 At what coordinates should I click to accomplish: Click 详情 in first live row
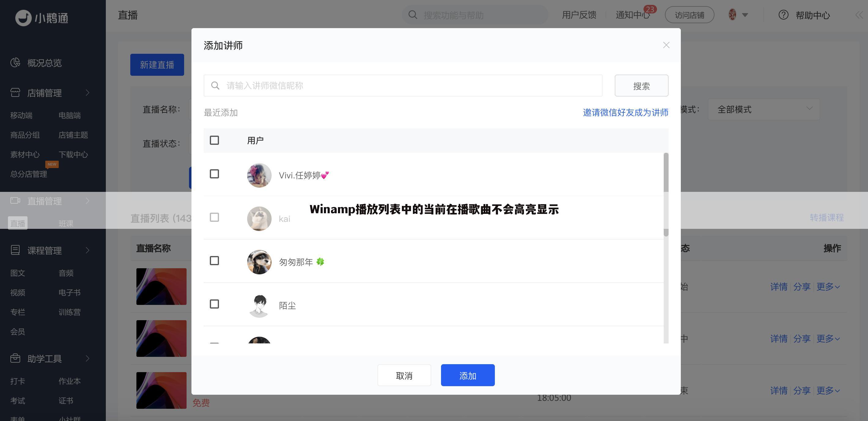click(779, 287)
